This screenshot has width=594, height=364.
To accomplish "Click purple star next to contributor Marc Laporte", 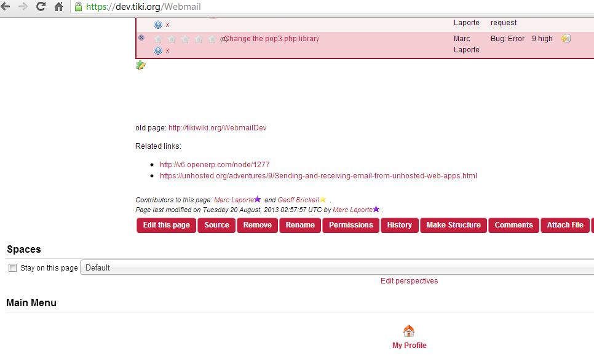I will point(258,199).
